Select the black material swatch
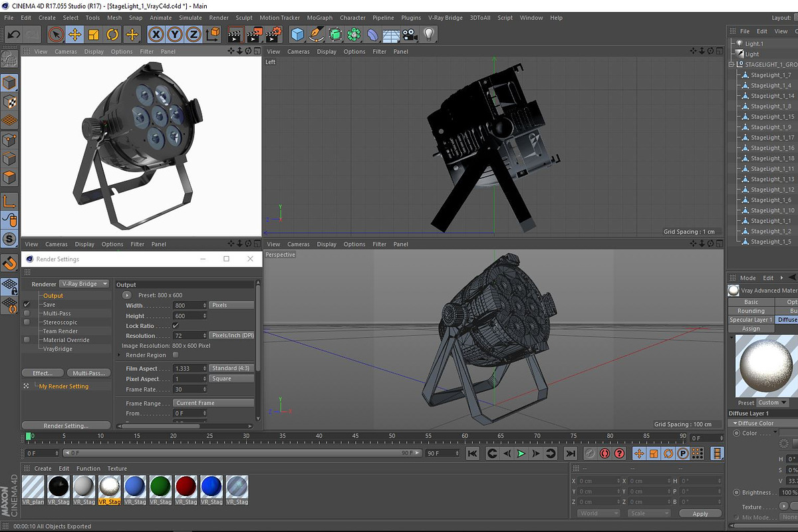The width and height of the screenshot is (798, 532). (59, 487)
